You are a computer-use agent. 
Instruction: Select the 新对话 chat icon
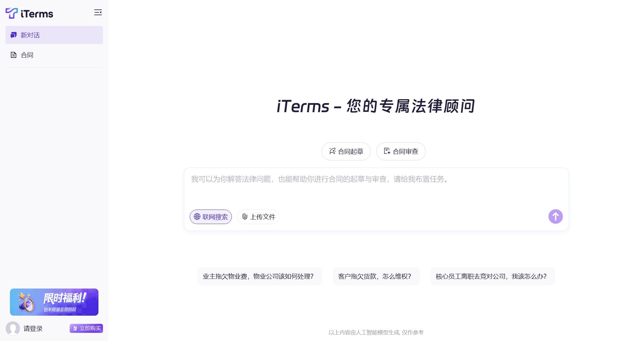[x=13, y=35]
